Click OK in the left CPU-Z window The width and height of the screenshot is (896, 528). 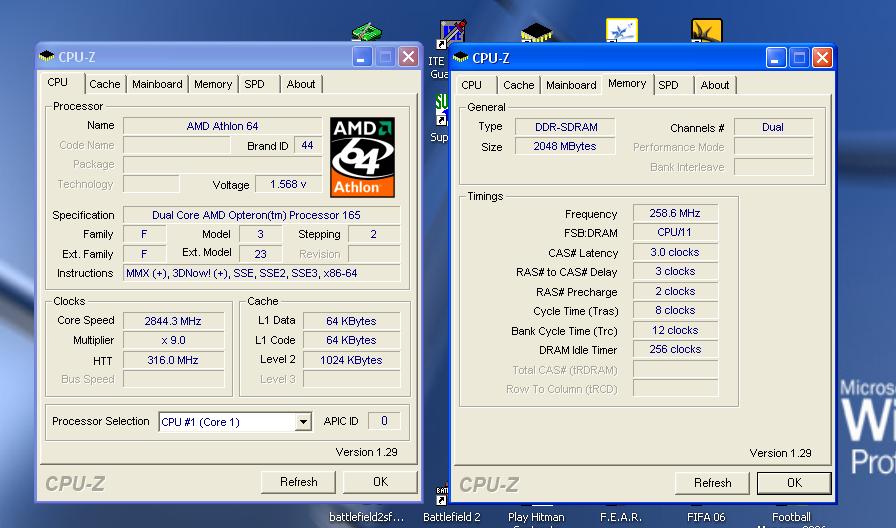(380, 482)
